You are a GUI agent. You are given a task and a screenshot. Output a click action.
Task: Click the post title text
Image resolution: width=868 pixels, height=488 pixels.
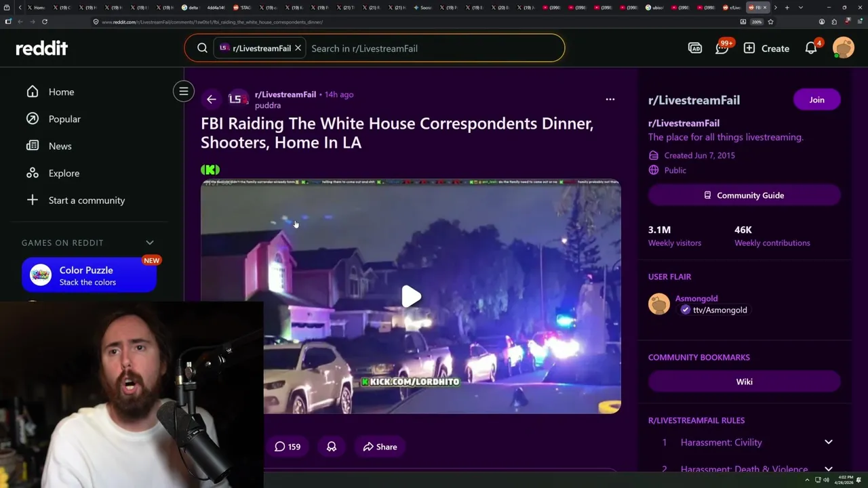(397, 133)
